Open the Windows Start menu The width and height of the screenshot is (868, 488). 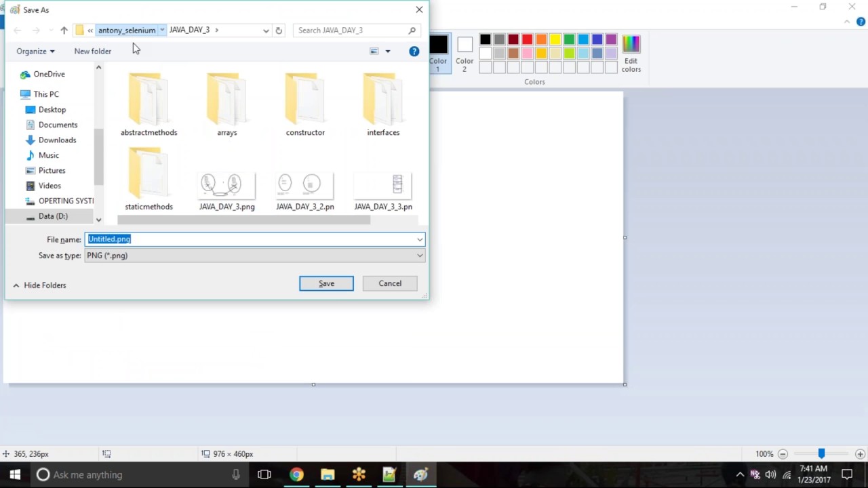tap(15, 474)
